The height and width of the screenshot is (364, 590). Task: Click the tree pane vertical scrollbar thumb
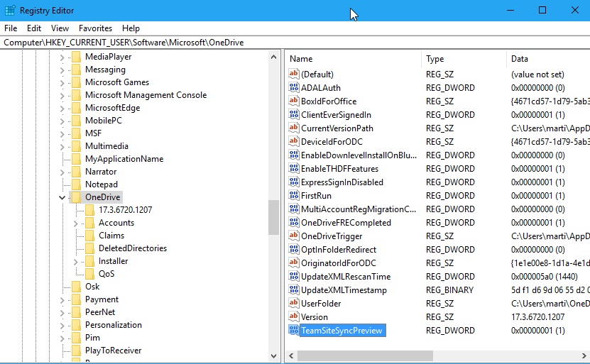(273, 217)
